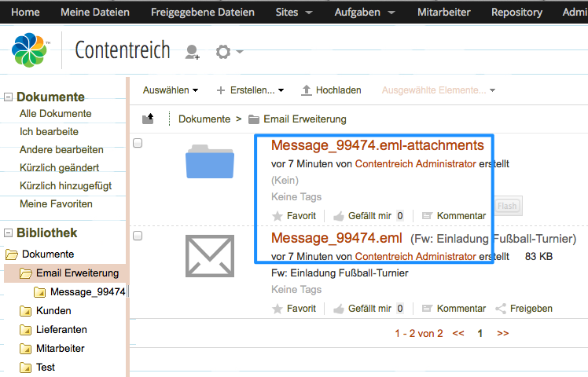Click the Kommentar icon for Message_99474.eml

[x=427, y=309]
